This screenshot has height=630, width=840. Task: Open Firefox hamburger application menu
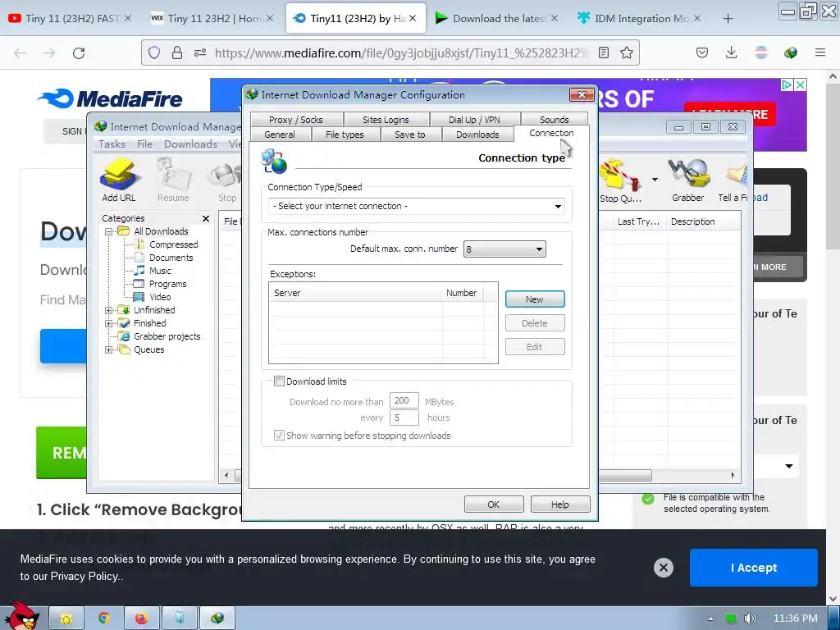(820, 52)
